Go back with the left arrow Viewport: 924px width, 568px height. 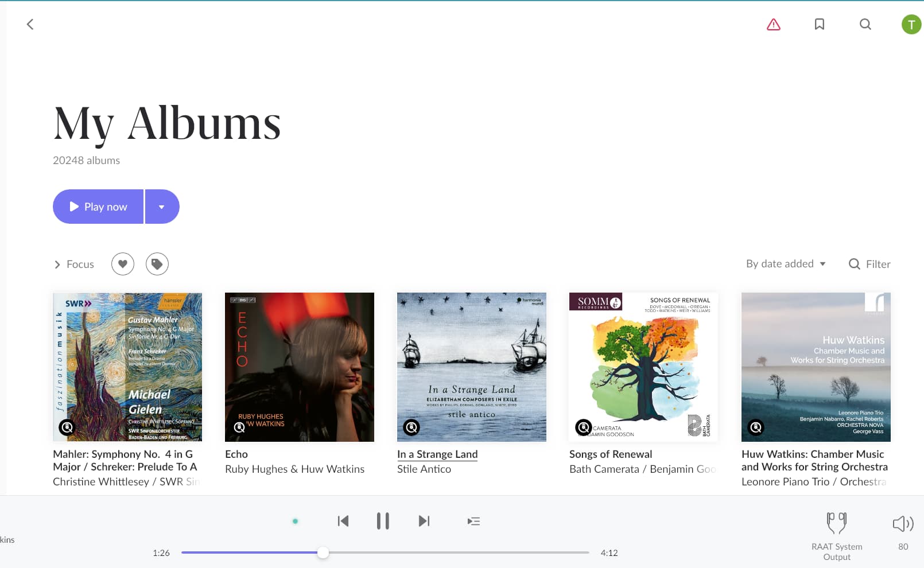[x=30, y=24]
